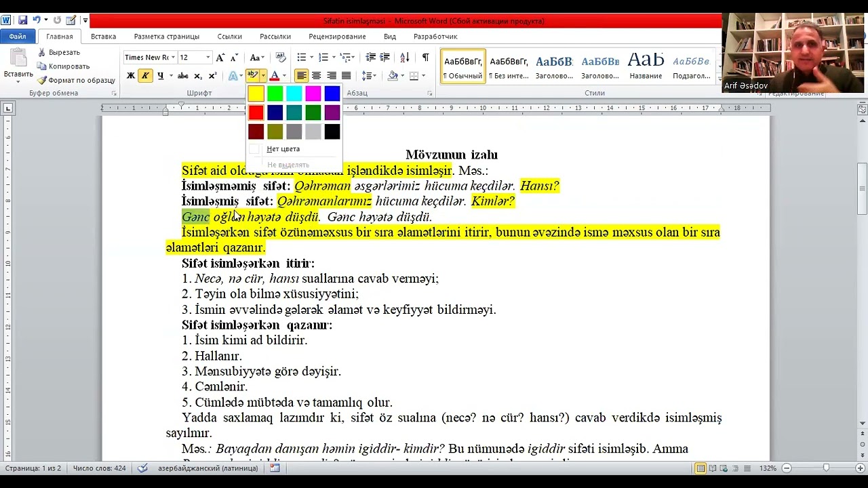Switch to Разметка страницы tab
868x488 pixels.
(x=166, y=37)
